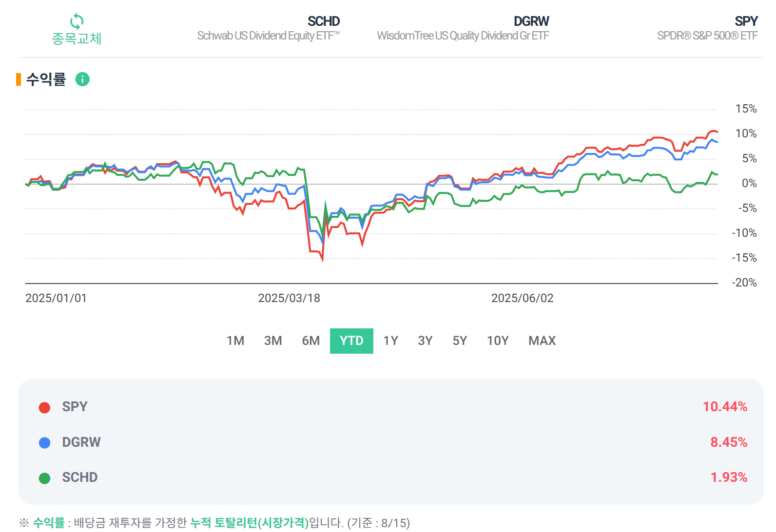Viewport: 776px width, 532px height.
Task: Click the red SPY line's April low point
Action: pyautogui.click(x=322, y=260)
